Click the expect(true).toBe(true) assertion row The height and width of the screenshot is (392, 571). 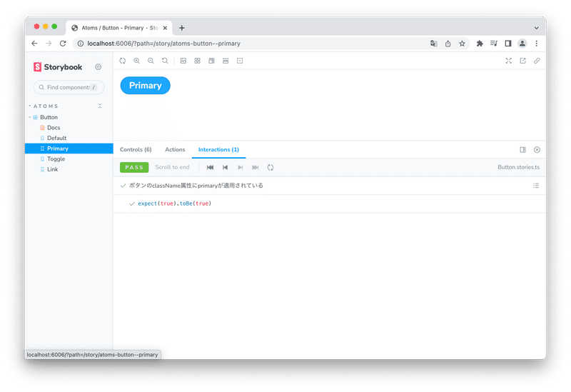(x=330, y=203)
